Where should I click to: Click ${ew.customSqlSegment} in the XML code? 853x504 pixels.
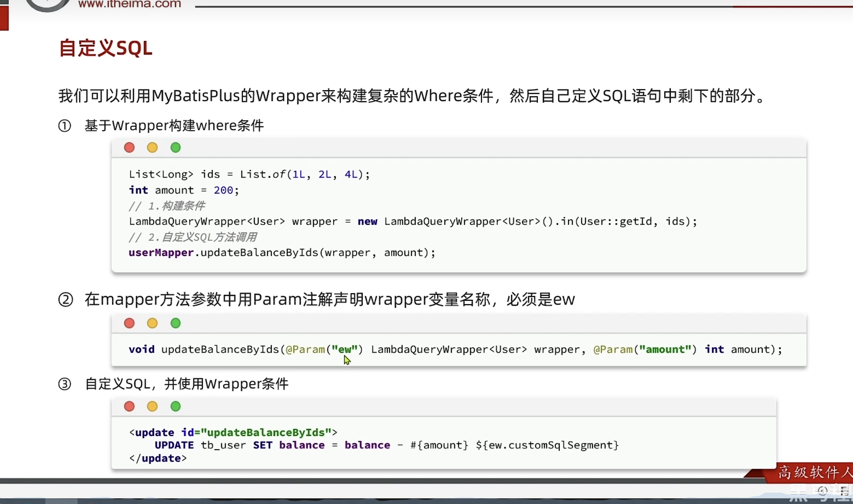point(547,445)
